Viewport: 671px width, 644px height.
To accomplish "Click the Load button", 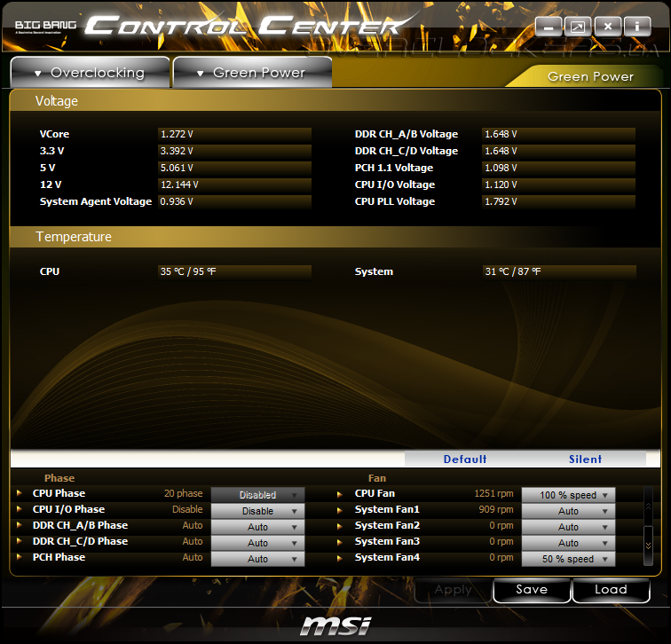I will click(x=611, y=590).
